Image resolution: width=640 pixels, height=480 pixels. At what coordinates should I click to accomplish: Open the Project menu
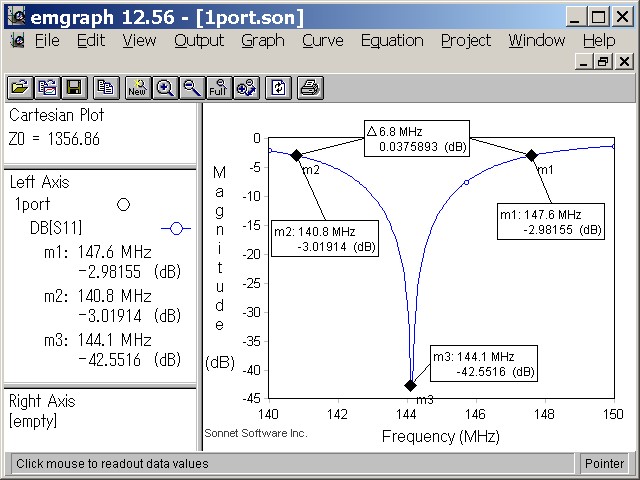[466, 40]
